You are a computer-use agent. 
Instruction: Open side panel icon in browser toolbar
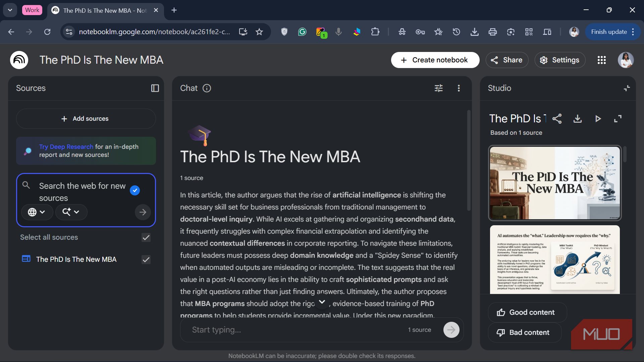pyautogui.click(x=547, y=32)
